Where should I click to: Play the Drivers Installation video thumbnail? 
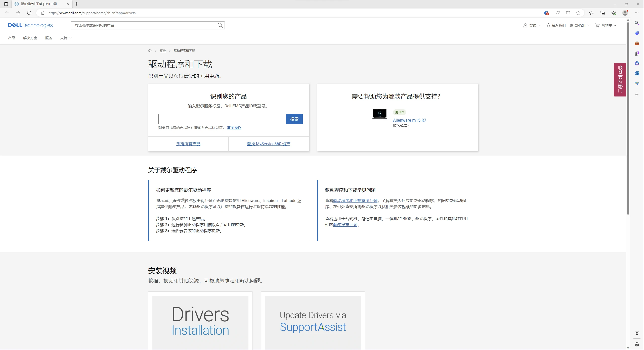[x=200, y=323]
